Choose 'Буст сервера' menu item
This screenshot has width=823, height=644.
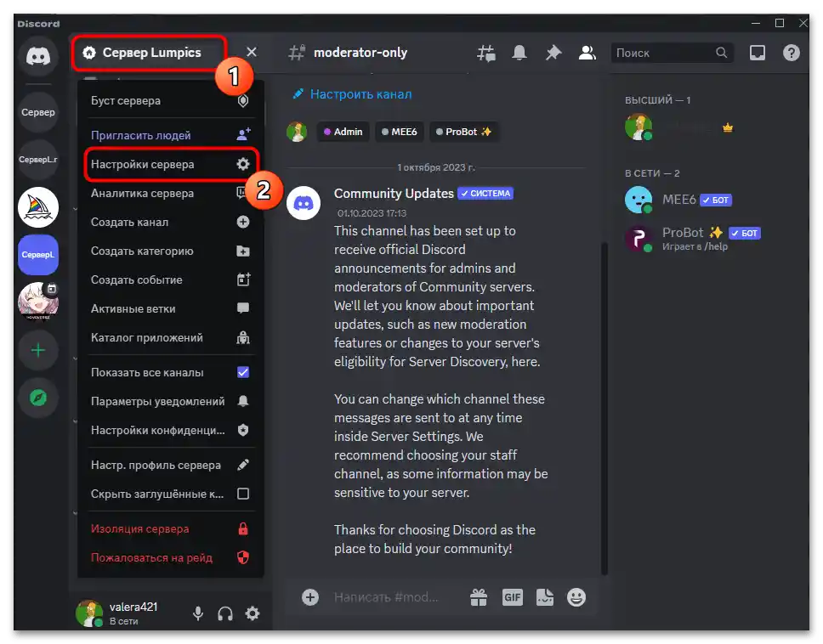point(170,101)
